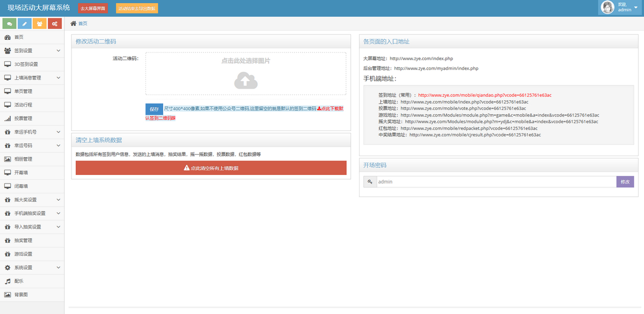Click the admin user avatar
The height and width of the screenshot is (314, 644).
tap(608, 8)
